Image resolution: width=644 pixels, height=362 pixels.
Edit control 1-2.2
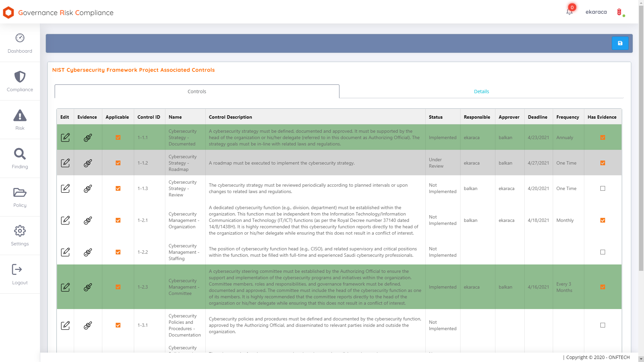click(x=65, y=252)
